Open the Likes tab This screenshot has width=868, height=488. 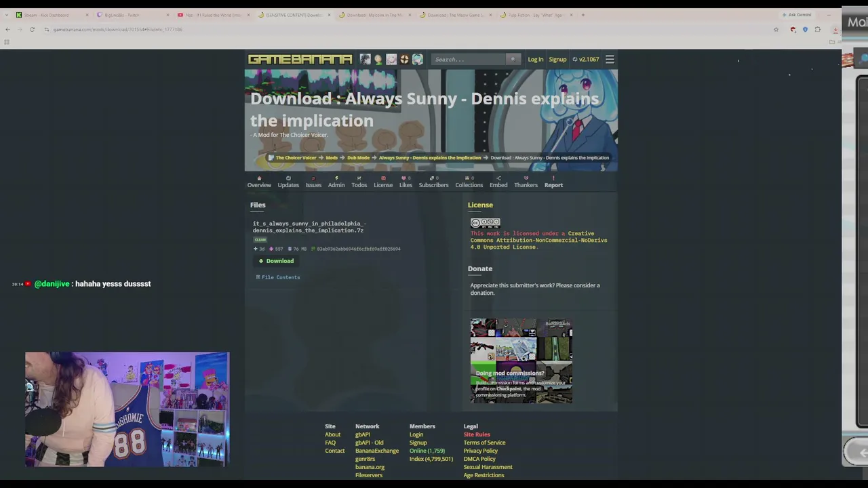pyautogui.click(x=406, y=182)
